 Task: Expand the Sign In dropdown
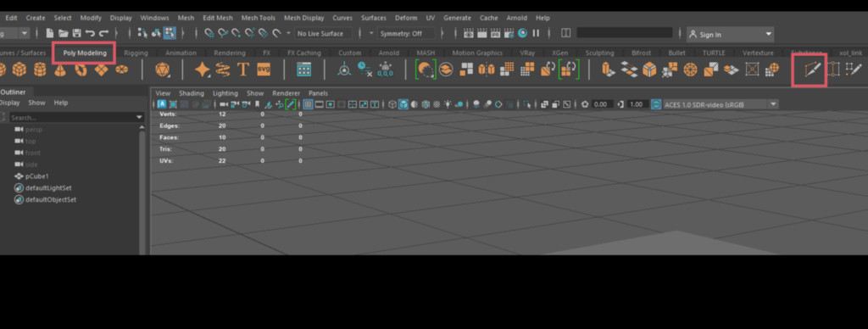coord(768,34)
